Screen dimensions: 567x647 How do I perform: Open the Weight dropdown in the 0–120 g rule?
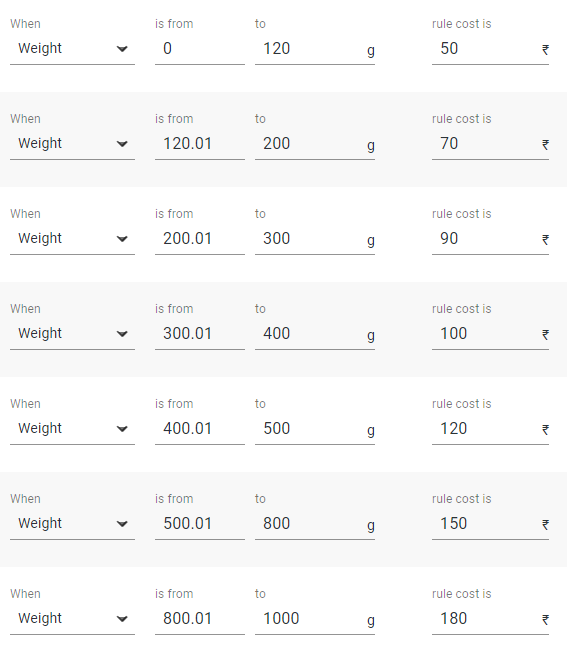point(72,49)
